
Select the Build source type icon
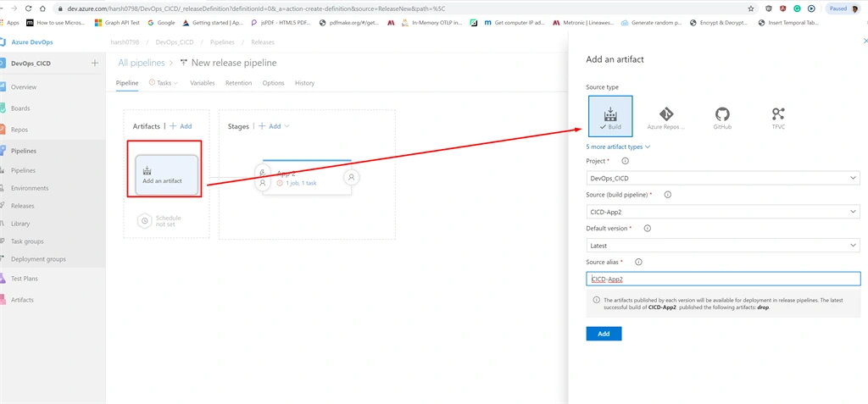click(610, 116)
